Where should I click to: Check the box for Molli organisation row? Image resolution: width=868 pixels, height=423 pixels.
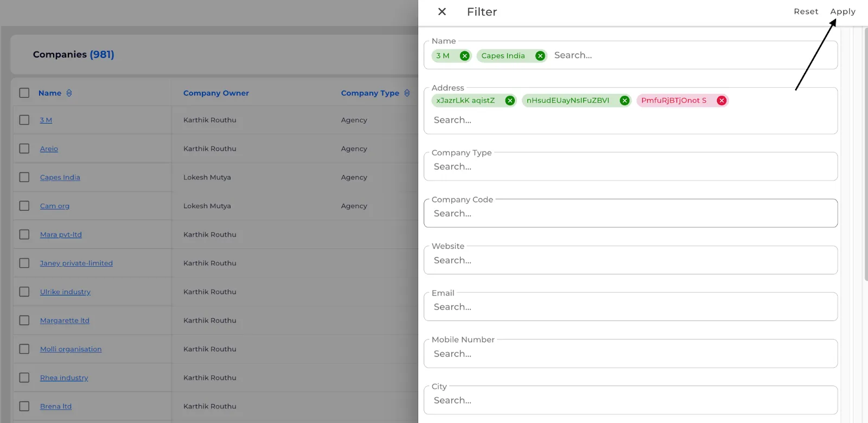tap(24, 349)
